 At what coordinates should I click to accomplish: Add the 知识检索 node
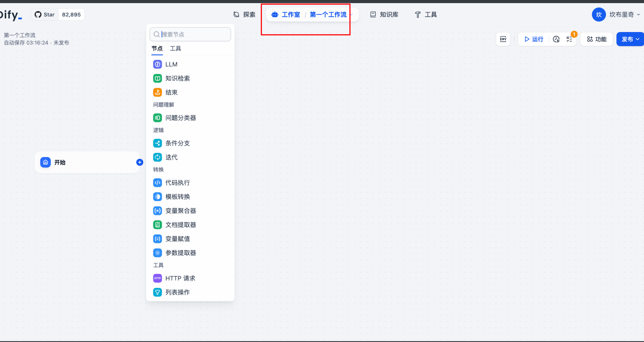coord(177,78)
